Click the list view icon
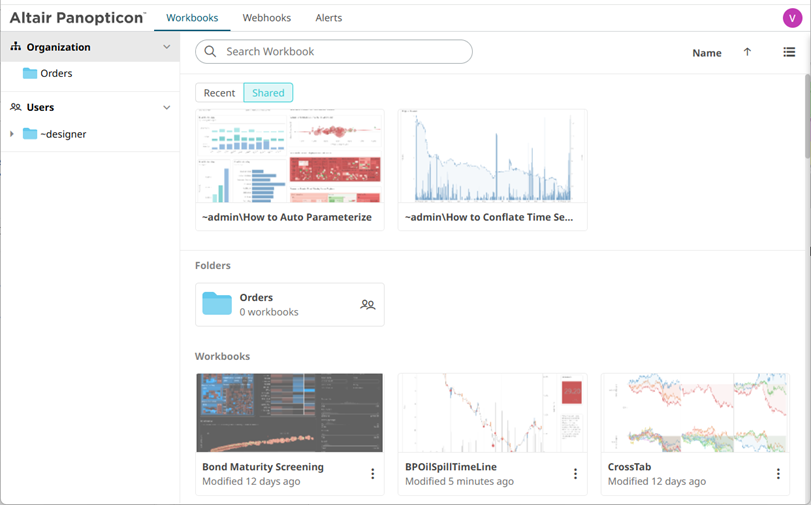 (789, 52)
